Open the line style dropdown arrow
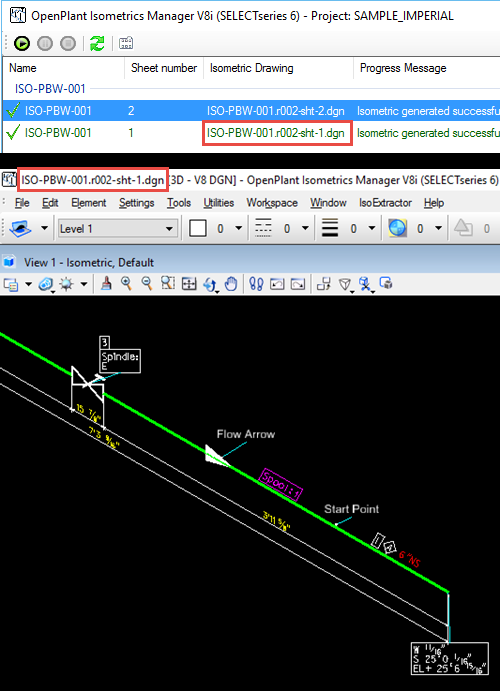Viewport: 500px width, 691px height. pos(305,228)
